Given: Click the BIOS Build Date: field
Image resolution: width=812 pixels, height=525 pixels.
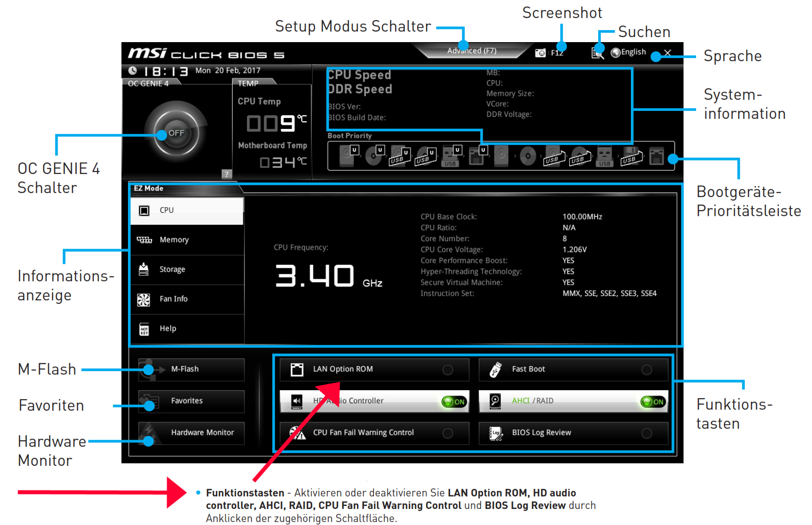Looking at the screenshot, I should tap(357, 118).
